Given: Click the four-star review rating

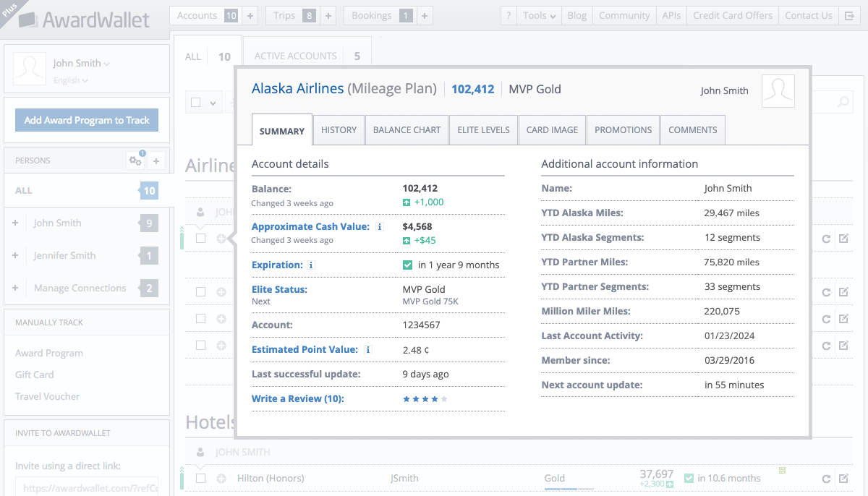Looking at the screenshot, I should pos(425,399).
